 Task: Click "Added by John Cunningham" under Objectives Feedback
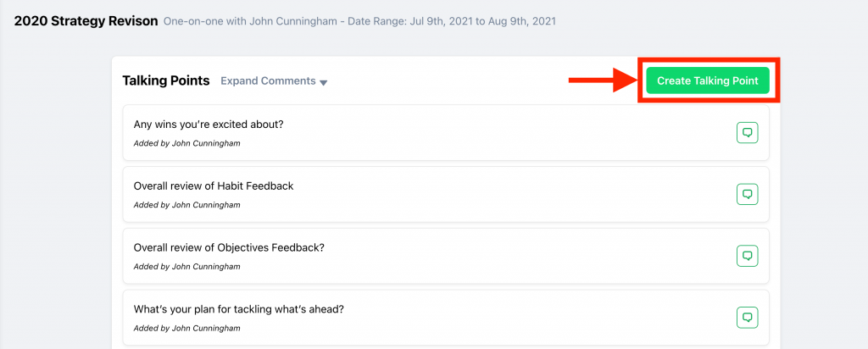pyautogui.click(x=186, y=266)
